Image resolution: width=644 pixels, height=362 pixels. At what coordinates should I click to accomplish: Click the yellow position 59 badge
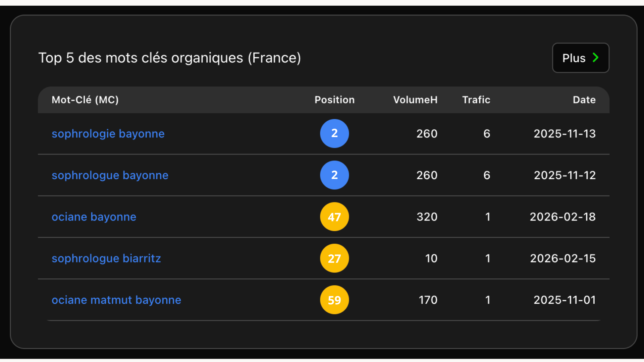tap(334, 300)
